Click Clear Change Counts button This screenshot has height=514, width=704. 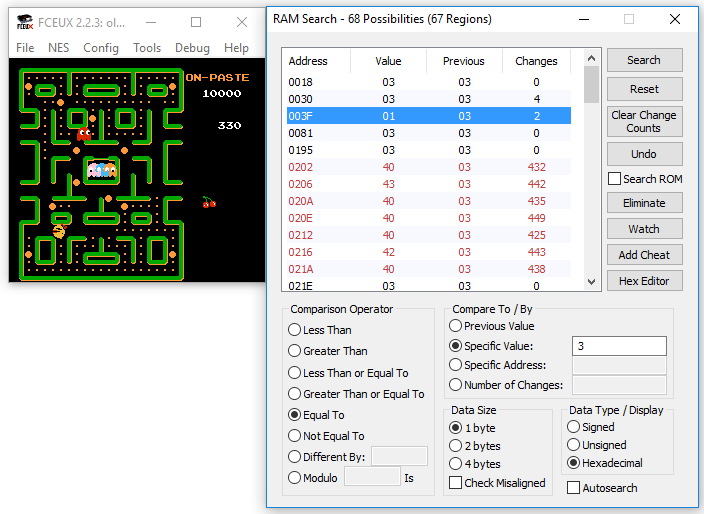(644, 121)
